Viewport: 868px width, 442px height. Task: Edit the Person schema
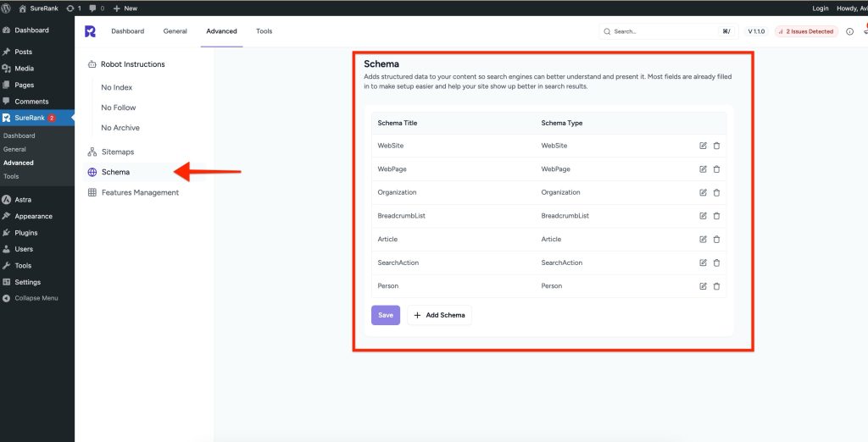coord(703,286)
